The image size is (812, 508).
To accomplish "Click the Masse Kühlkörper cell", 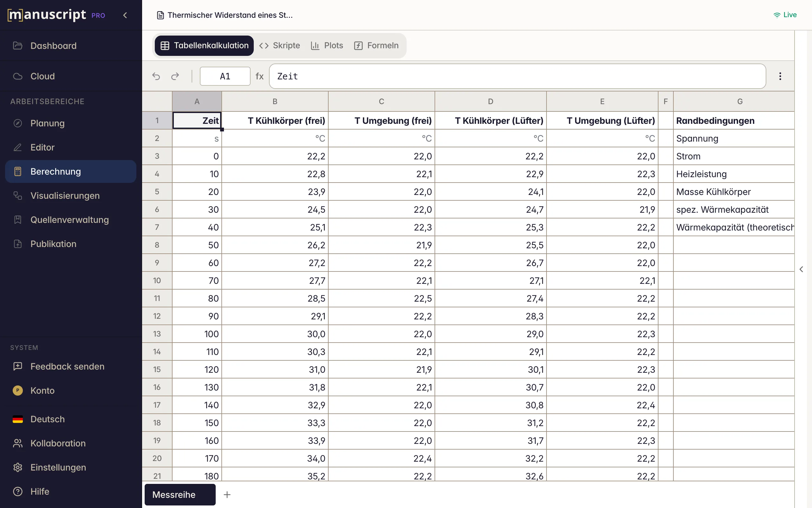I will click(x=734, y=192).
